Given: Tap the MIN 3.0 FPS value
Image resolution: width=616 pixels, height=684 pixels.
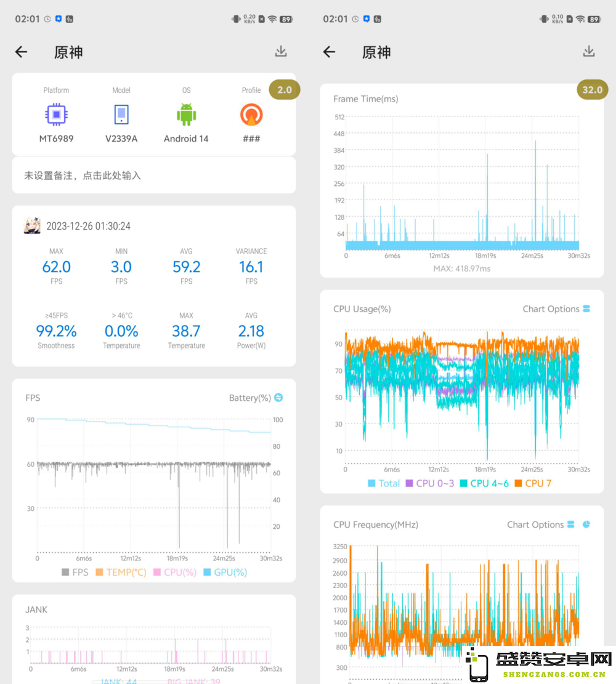Looking at the screenshot, I should (x=121, y=267).
